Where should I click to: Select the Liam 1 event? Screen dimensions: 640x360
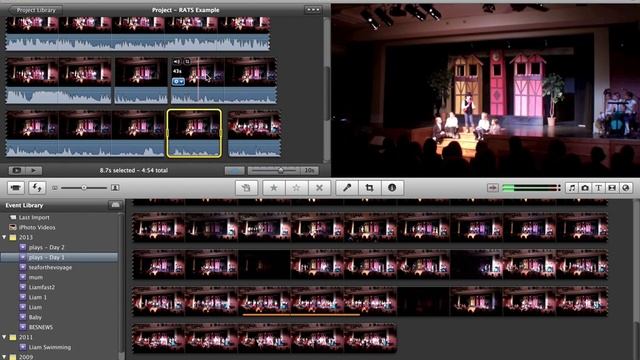[38, 297]
